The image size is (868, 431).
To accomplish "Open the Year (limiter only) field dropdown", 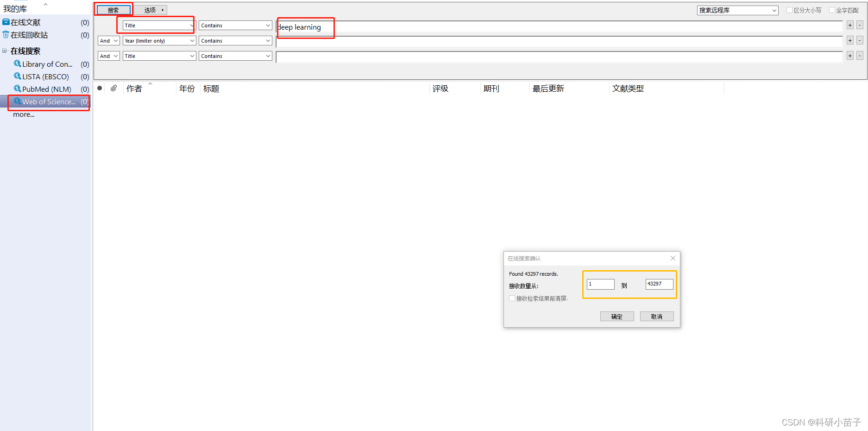I will click(x=159, y=41).
